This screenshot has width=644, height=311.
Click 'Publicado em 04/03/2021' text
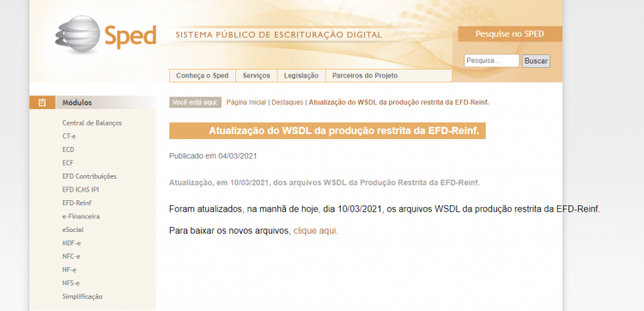click(x=213, y=156)
